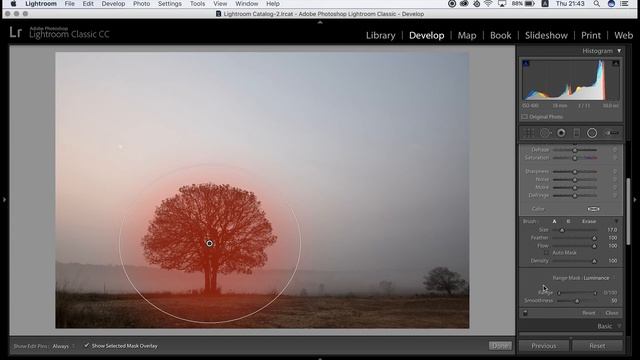Open the Photo menu

coord(141,4)
